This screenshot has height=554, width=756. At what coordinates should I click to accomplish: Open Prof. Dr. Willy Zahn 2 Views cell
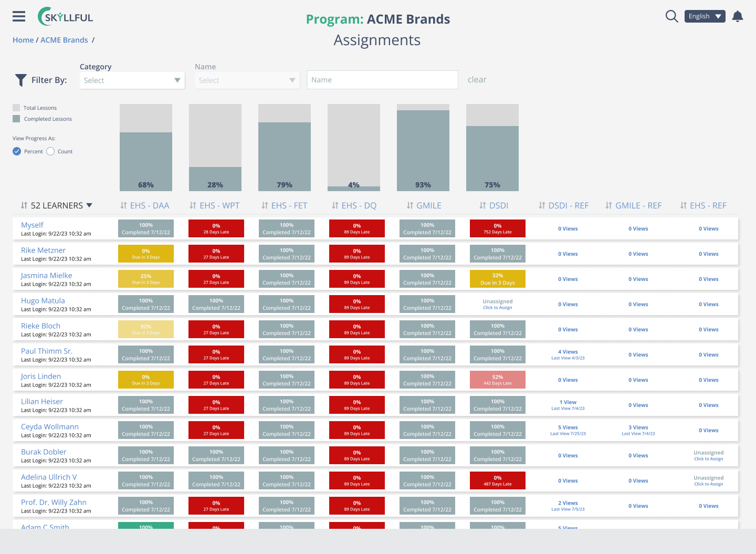tap(568, 506)
